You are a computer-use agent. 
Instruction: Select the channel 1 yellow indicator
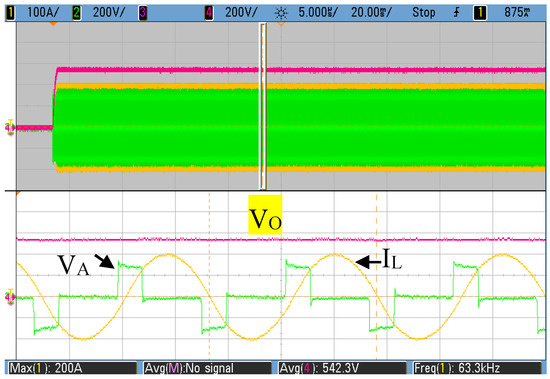[10, 13]
